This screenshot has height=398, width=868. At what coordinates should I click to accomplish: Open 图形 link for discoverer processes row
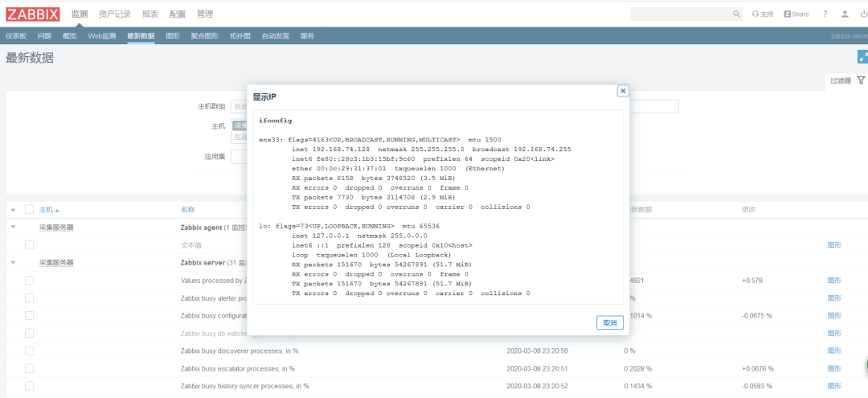tap(834, 351)
